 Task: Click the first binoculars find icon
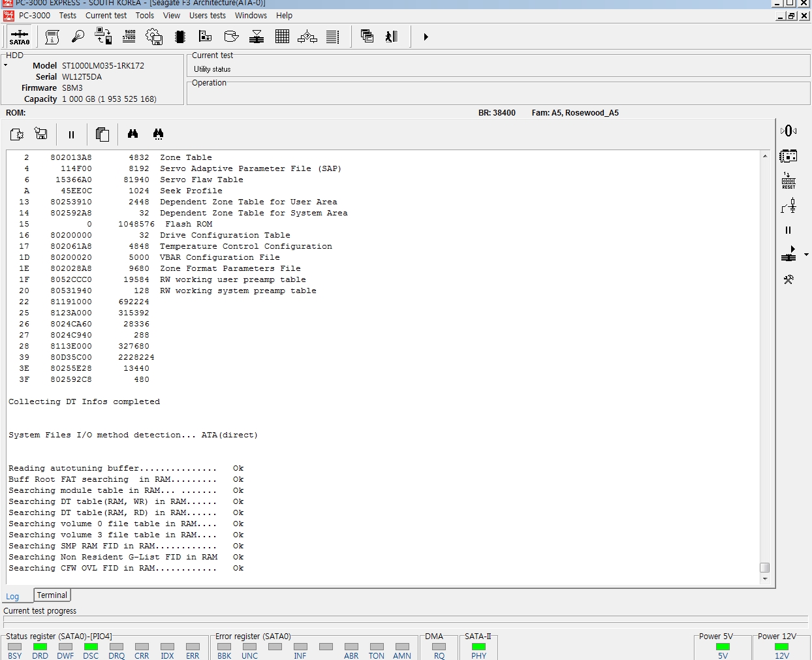point(133,134)
